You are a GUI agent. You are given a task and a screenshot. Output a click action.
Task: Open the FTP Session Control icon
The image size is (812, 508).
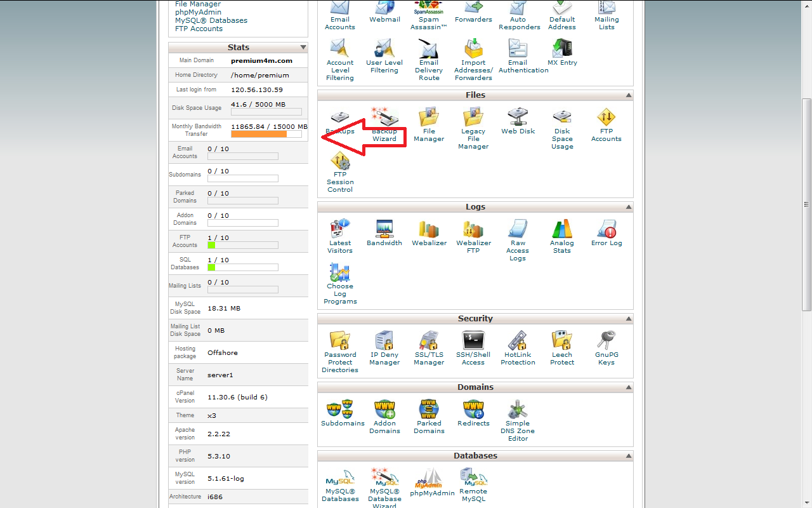(x=340, y=160)
